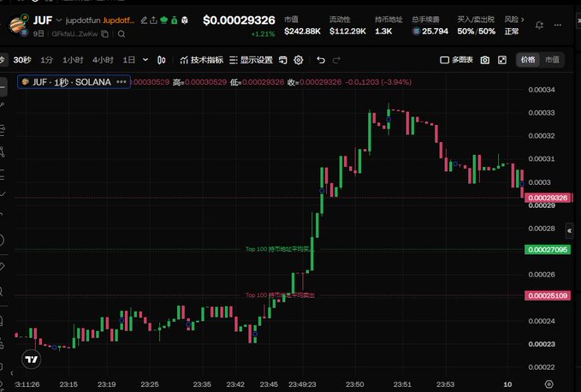Select the 1小时 timeframe
Image resolution: width=581 pixels, height=392 pixels.
coord(73,60)
